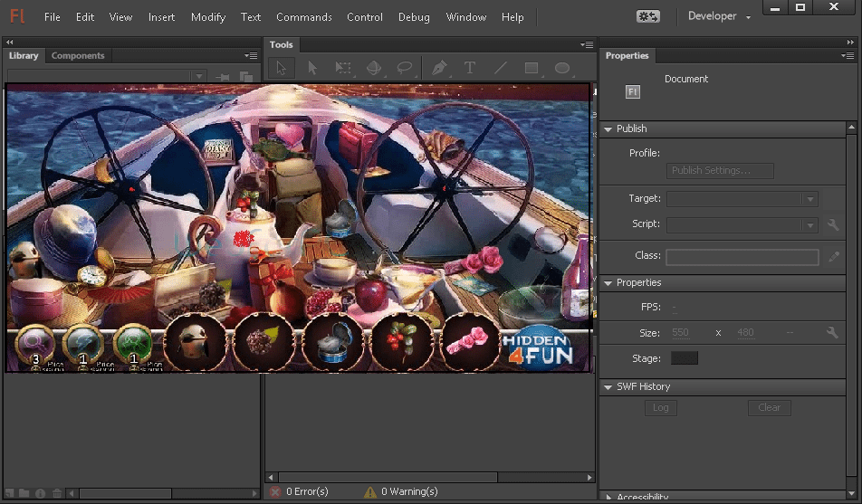This screenshot has width=862, height=504.
Task: Open the Tools panel options menu
Action: pos(587,44)
